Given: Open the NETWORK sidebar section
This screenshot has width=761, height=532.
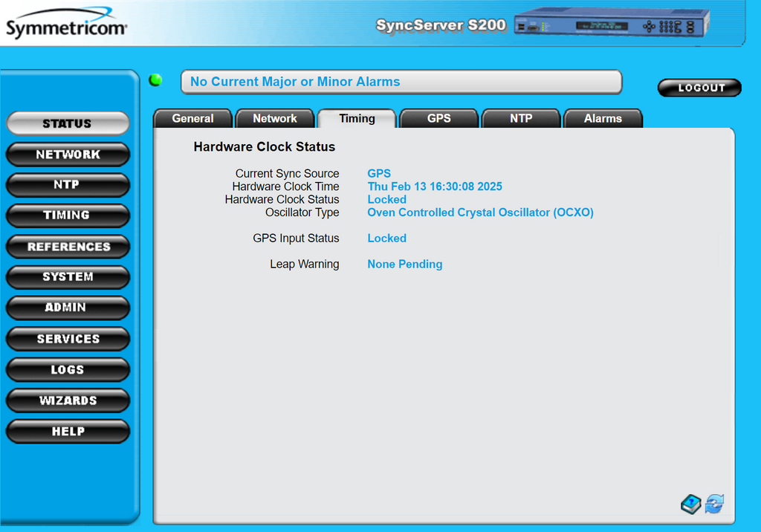Looking at the screenshot, I should point(68,155).
